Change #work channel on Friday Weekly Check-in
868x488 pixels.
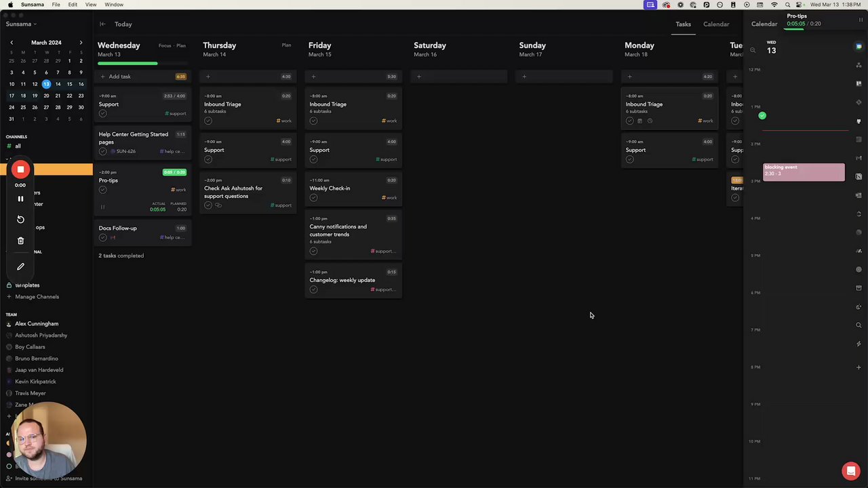coord(389,197)
